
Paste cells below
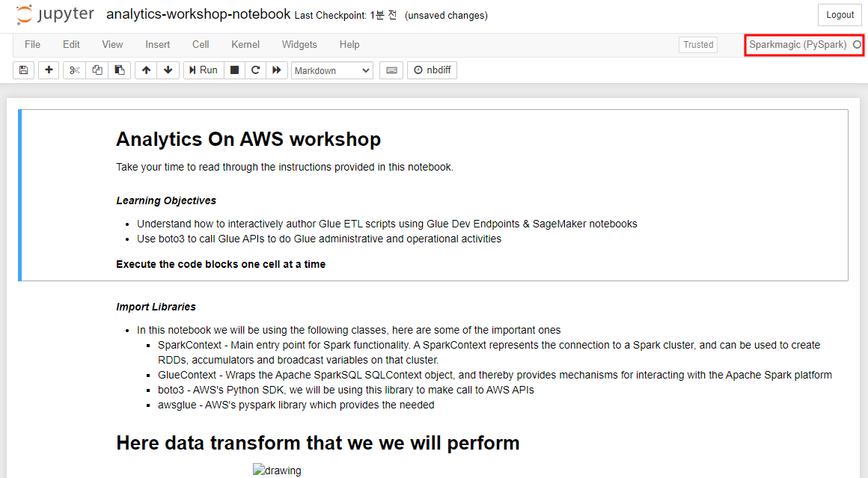coord(120,70)
